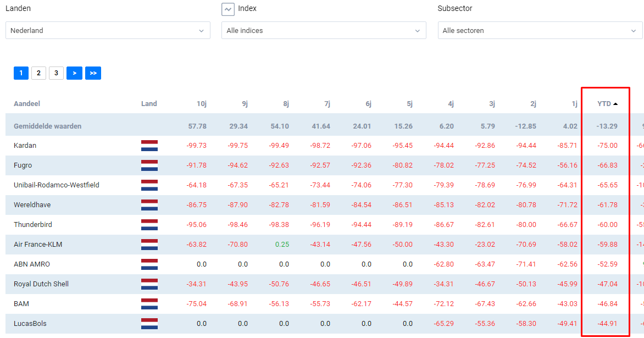Open the Thunderbird stock link
644x338 pixels.
click(x=33, y=224)
